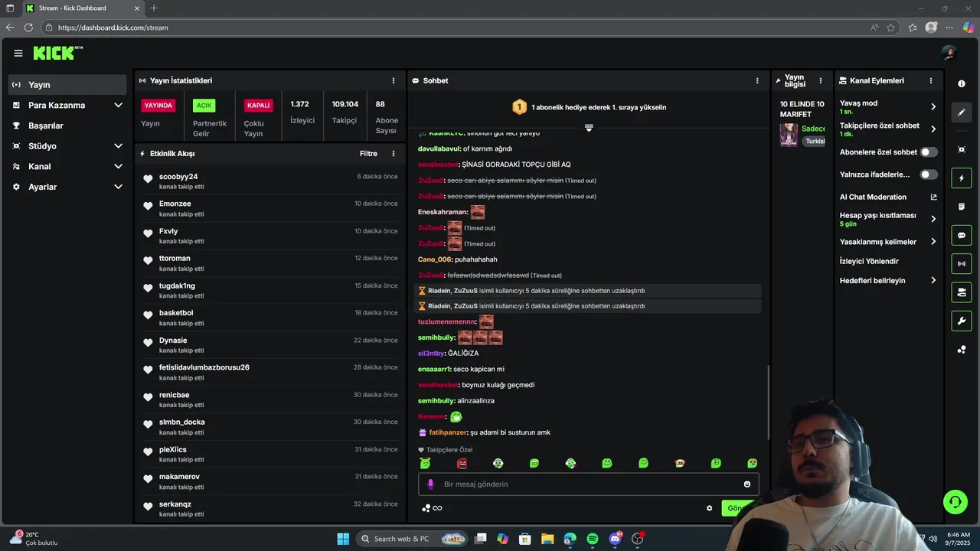Click the browser refresh button
980x551 pixels.
pos(28,27)
